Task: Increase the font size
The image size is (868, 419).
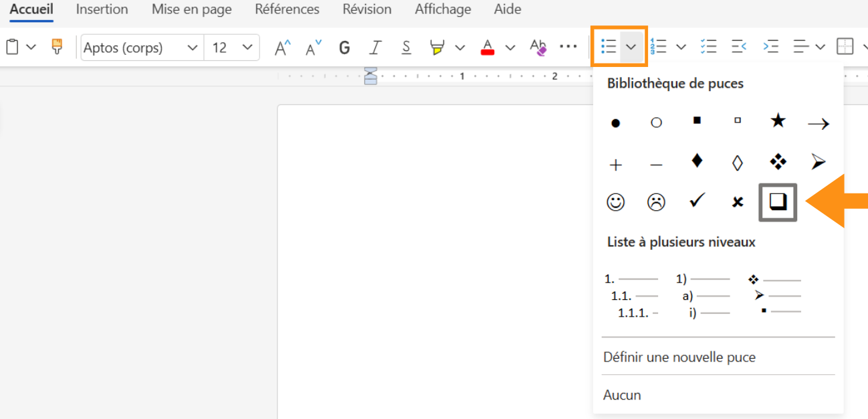Action: 282,47
